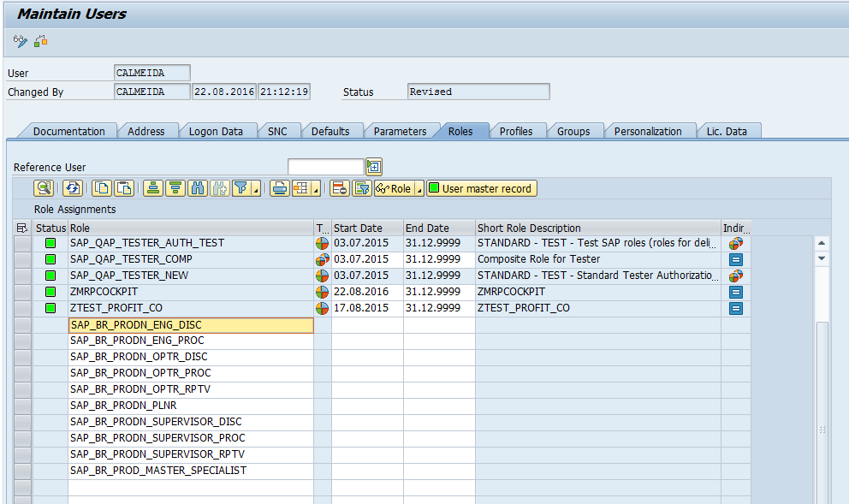Click the User master record button
The image size is (849, 504).
coord(482,188)
